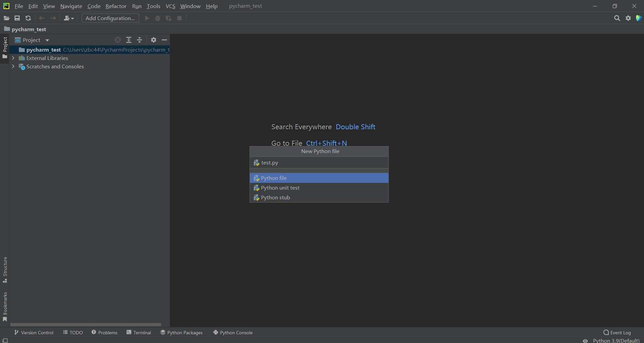Open the Event Log
This screenshot has height=343, width=644.
coord(617,333)
